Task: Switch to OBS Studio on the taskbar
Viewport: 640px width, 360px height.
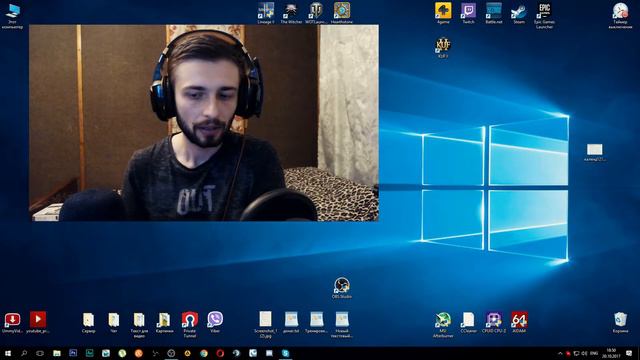Action: tap(171, 353)
